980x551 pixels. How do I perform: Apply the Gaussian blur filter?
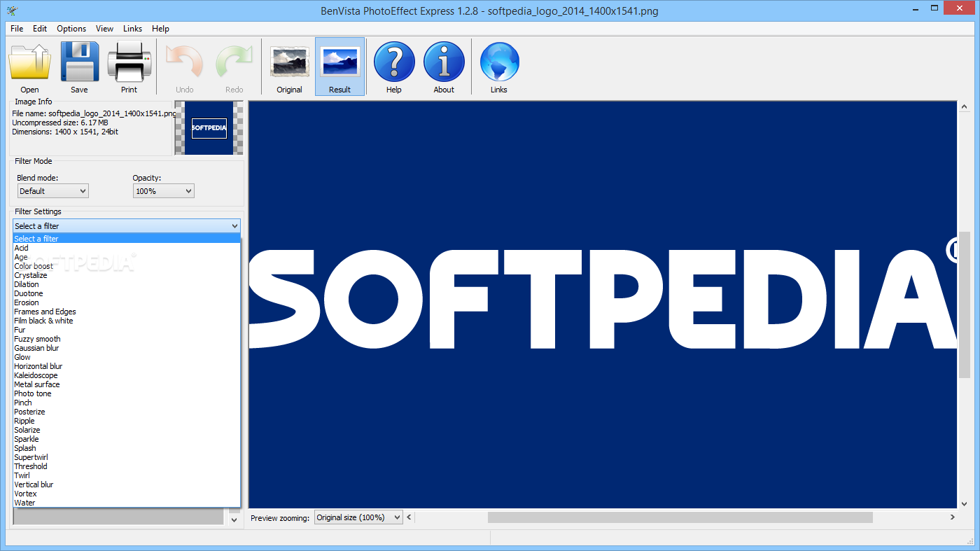(x=127, y=348)
